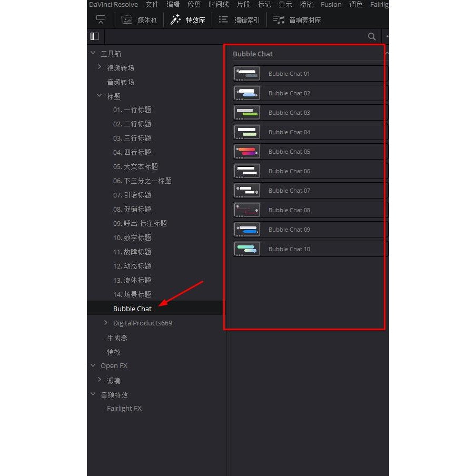
Task: Select Fairlight FX in the tree
Action: tap(124, 408)
